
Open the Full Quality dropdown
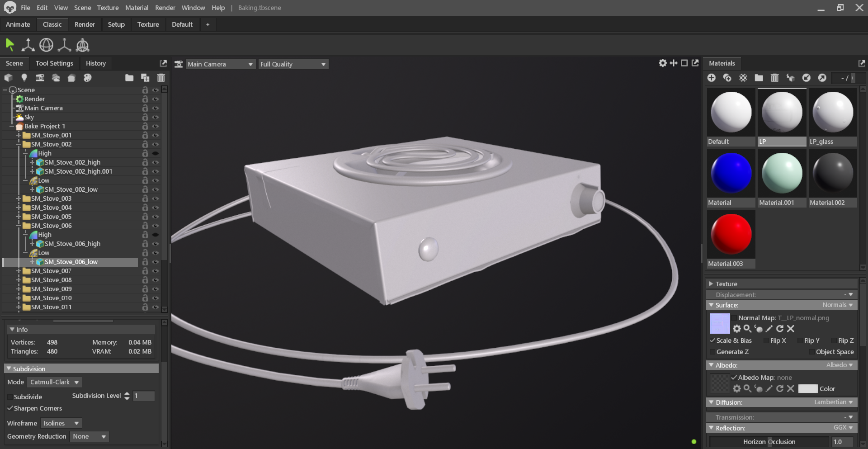(x=293, y=64)
